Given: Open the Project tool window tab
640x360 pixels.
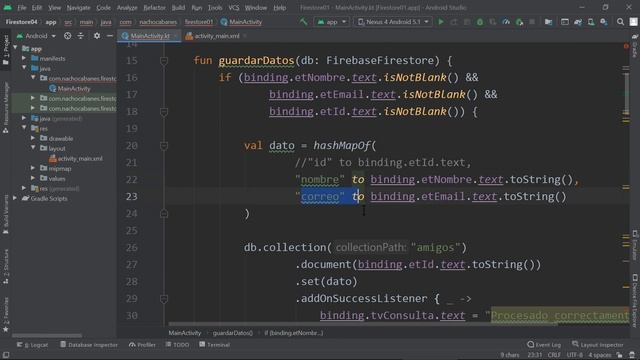Looking at the screenshot, I should coord(6,50).
